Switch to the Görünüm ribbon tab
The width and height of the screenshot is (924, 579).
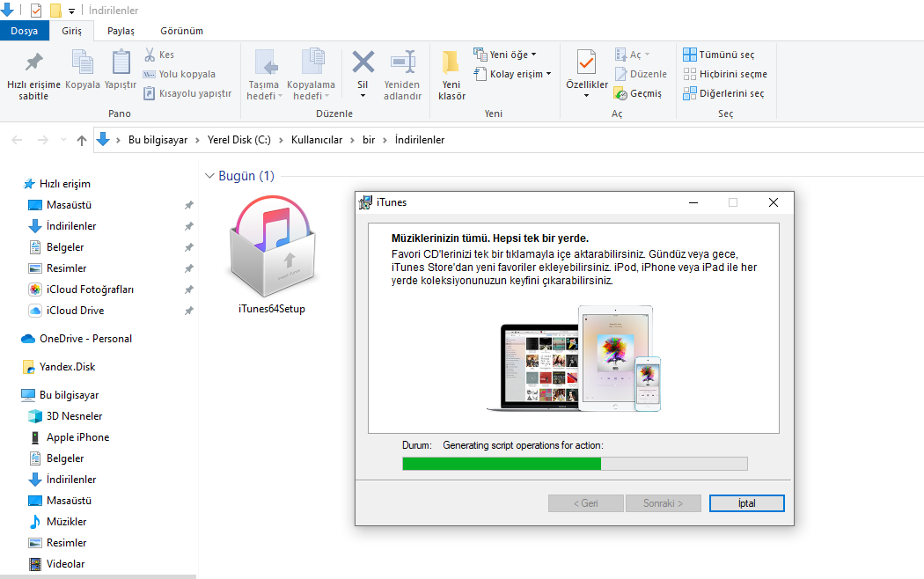click(x=181, y=31)
